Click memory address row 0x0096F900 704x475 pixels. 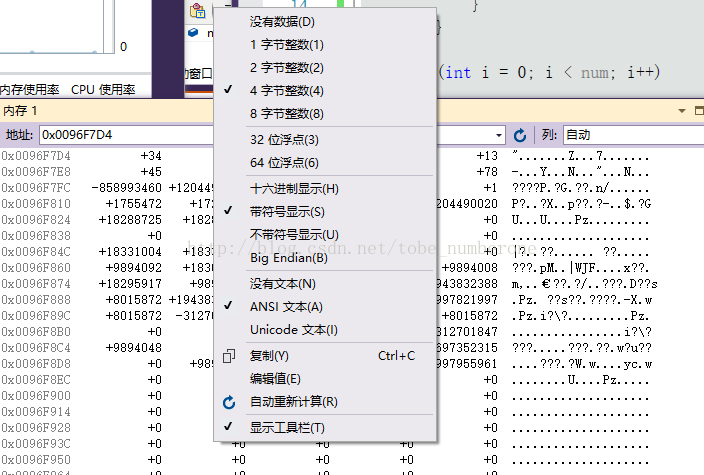(36, 396)
